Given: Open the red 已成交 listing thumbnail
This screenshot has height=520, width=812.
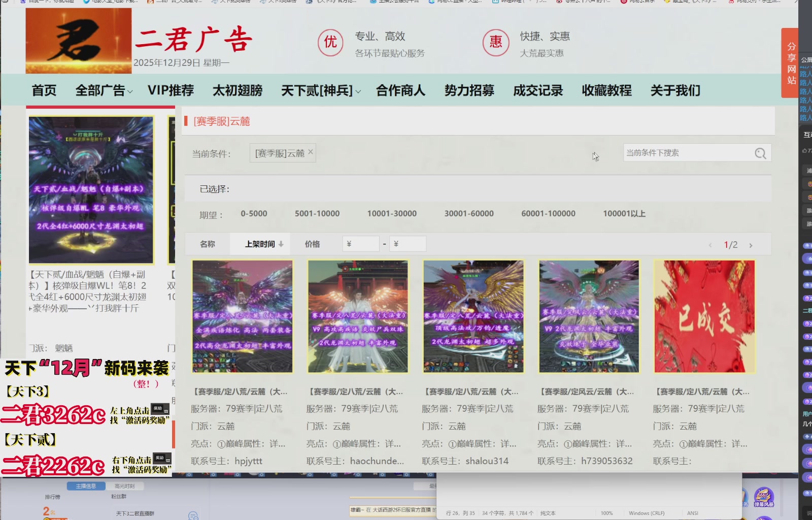Looking at the screenshot, I should point(704,316).
